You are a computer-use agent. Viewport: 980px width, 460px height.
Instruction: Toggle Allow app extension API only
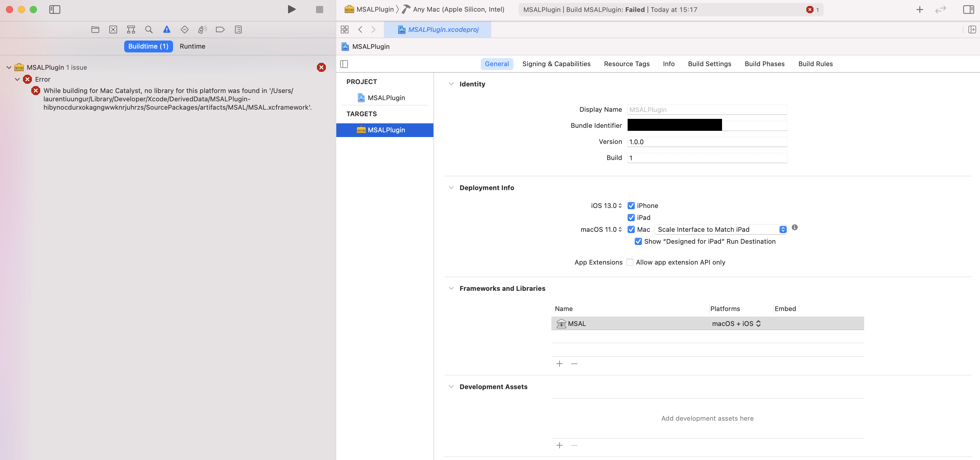pyautogui.click(x=630, y=262)
